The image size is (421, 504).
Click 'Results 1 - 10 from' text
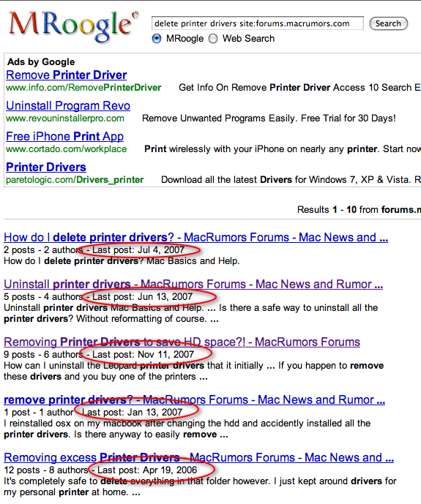(338, 209)
